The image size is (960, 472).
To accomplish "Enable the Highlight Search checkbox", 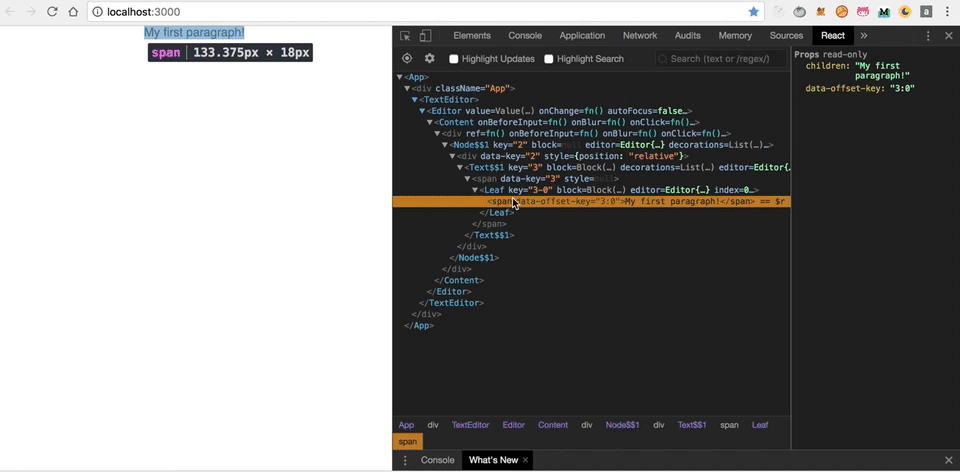I will tap(549, 59).
